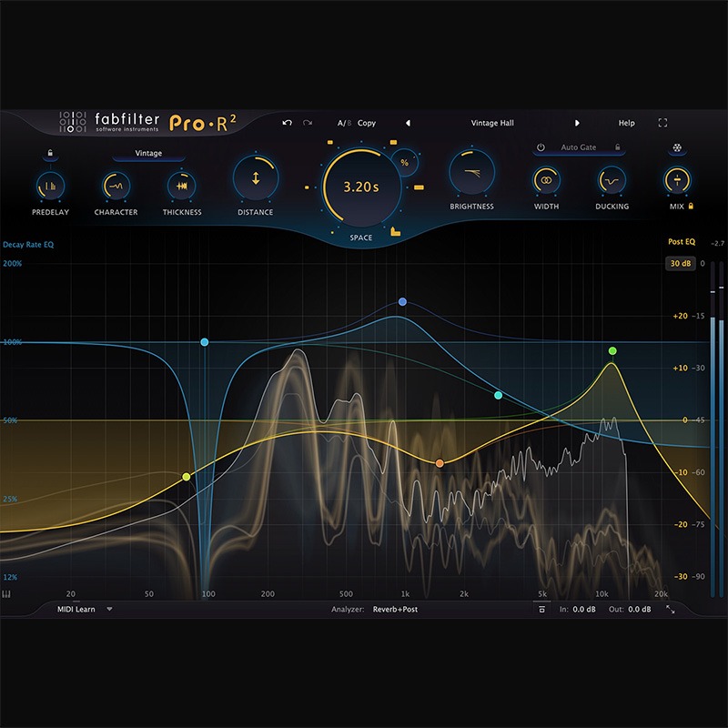
Task: Select the light-blue notch node at 100 Hz
Action: pos(204,342)
